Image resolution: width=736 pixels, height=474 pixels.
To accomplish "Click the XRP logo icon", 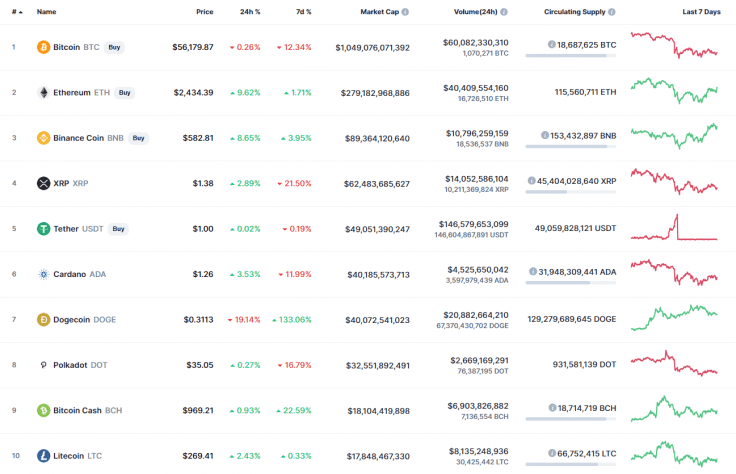I will click(x=43, y=183).
